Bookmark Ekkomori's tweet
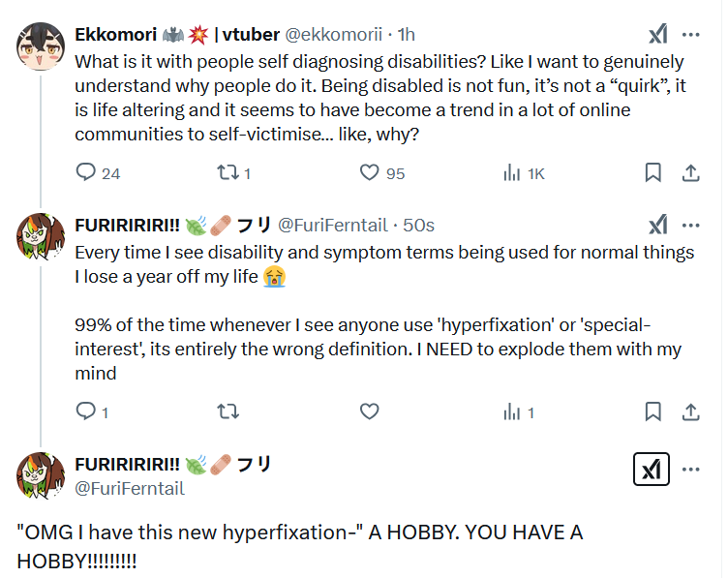The image size is (728, 578). click(653, 173)
